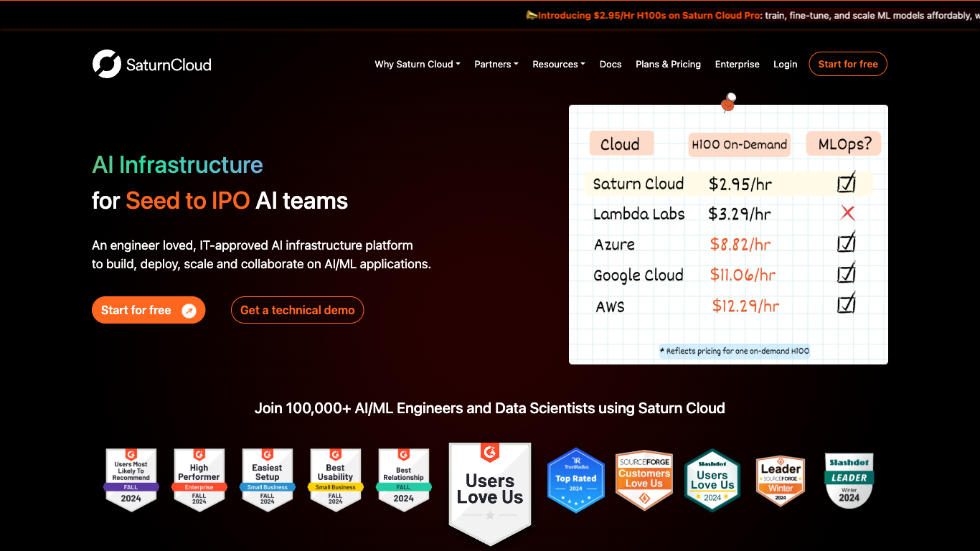
Task: Click Start for free in the navbar
Action: 848,64
